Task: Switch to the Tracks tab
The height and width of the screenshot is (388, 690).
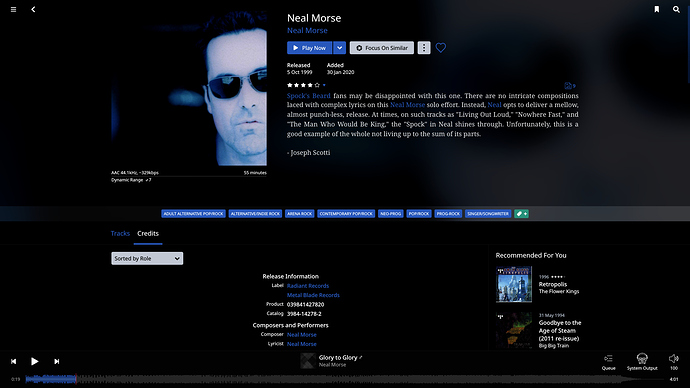Action: tap(120, 234)
